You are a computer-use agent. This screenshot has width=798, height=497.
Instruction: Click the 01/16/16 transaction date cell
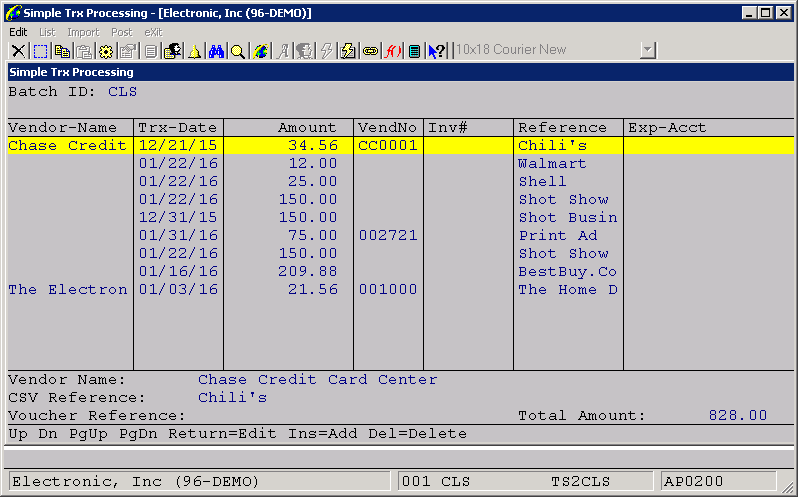point(178,272)
